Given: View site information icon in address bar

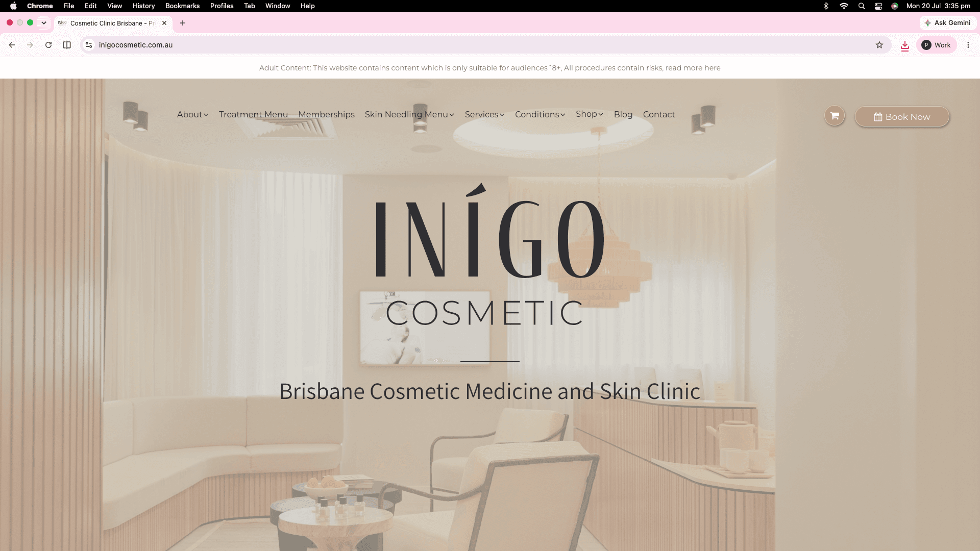Looking at the screenshot, I should 89,45.
